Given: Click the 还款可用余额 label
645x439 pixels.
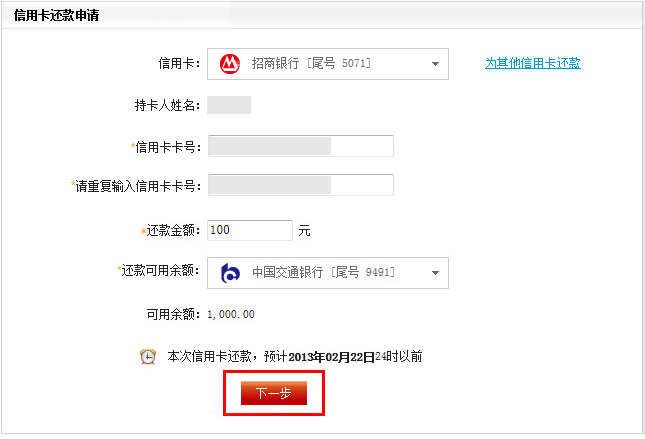Looking at the screenshot, I should tap(160, 270).
